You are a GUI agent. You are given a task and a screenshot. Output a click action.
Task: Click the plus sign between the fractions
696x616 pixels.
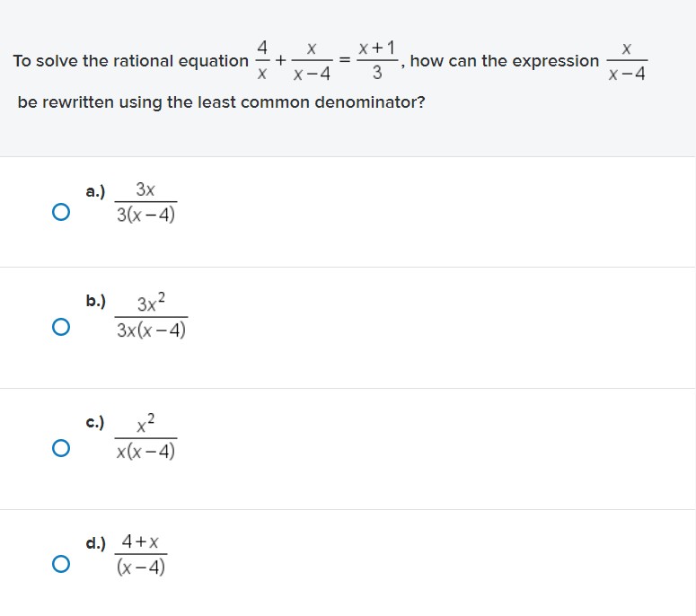point(280,60)
